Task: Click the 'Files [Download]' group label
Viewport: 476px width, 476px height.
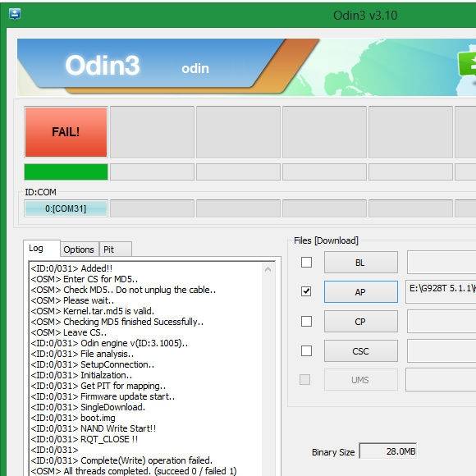Action: [x=326, y=240]
